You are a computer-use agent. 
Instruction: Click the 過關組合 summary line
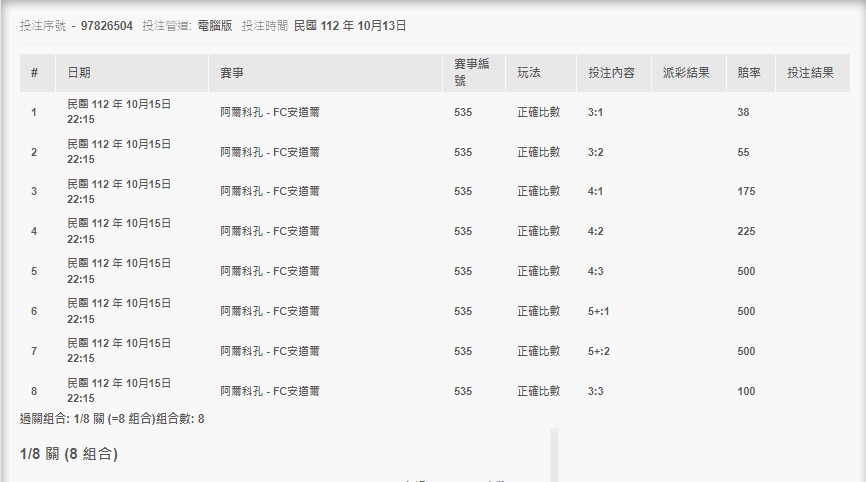112,419
